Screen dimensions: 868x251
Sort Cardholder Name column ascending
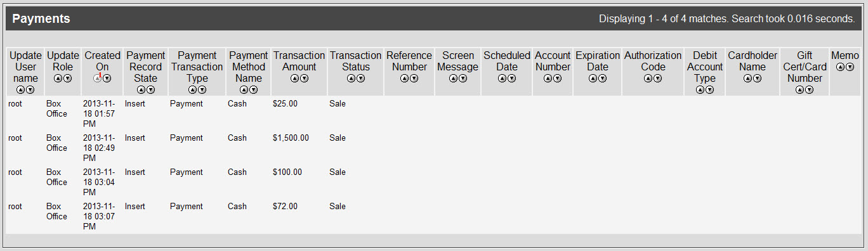(747, 79)
